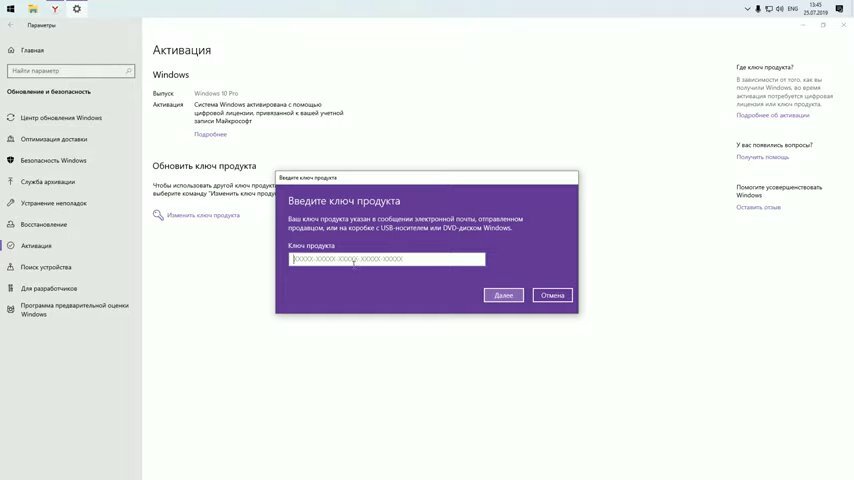Click the search magnifier icon
The image size is (854, 480).
(x=129, y=71)
